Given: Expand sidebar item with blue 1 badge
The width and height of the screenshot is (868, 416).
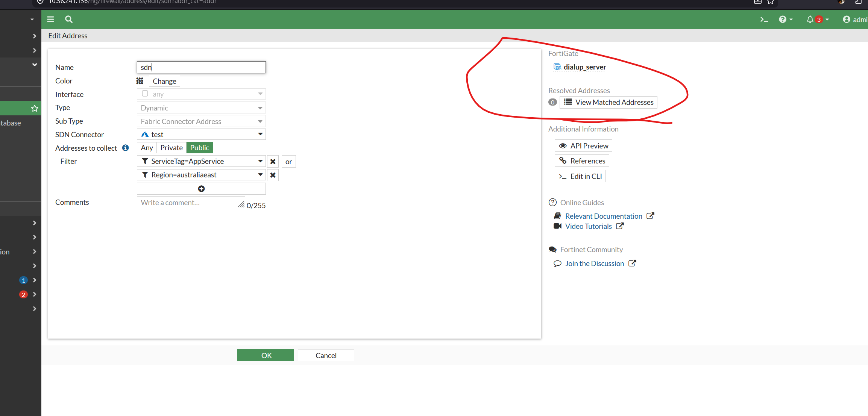Looking at the screenshot, I should [x=35, y=280].
